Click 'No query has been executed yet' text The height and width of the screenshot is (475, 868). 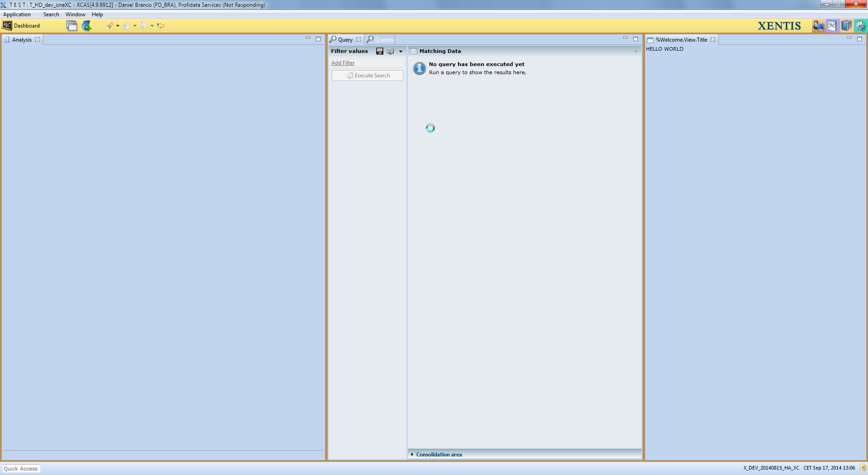tap(476, 64)
